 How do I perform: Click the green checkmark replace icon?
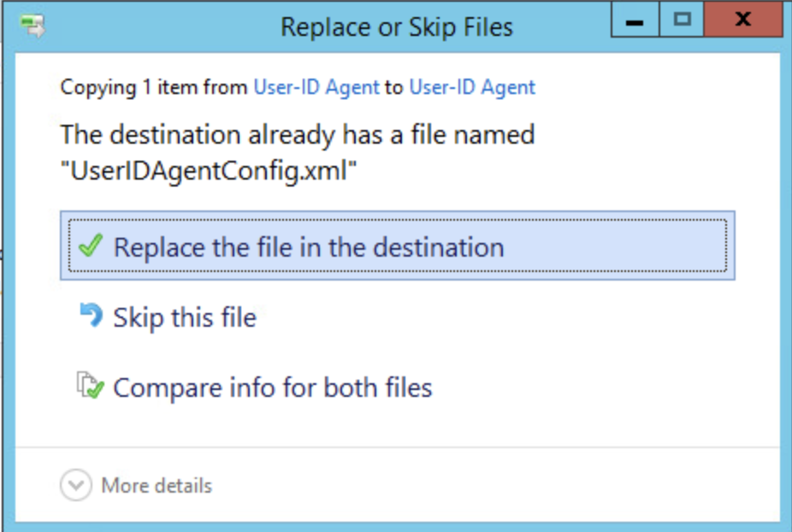click(90, 246)
